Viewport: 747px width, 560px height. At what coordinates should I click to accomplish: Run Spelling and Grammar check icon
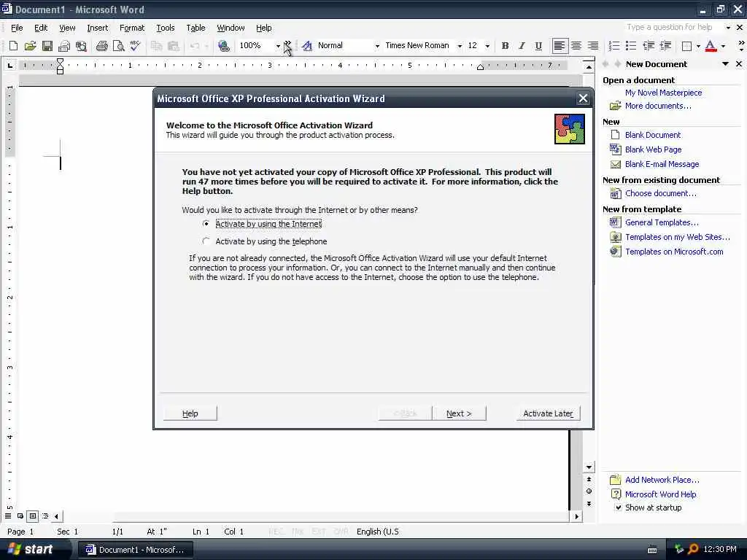135,46
